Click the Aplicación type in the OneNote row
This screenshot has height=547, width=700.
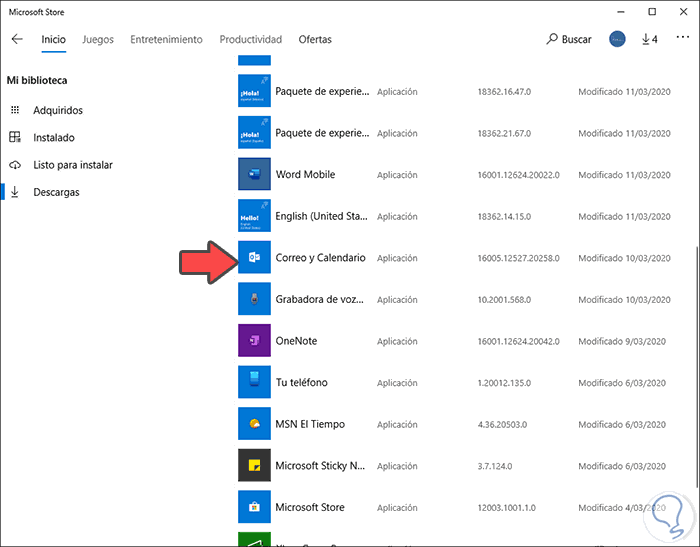coord(397,342)
